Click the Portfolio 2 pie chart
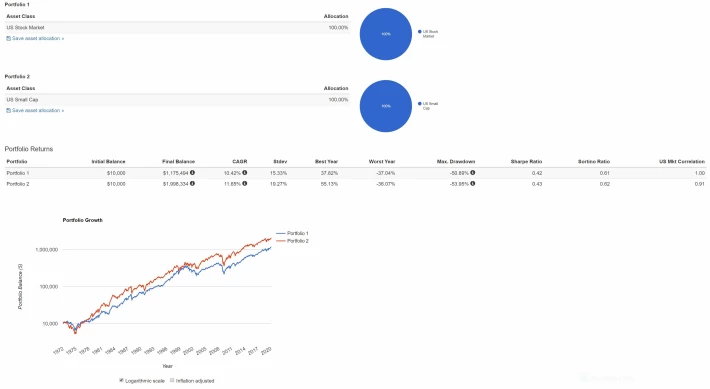710x389 pixels. coord(386,106)
